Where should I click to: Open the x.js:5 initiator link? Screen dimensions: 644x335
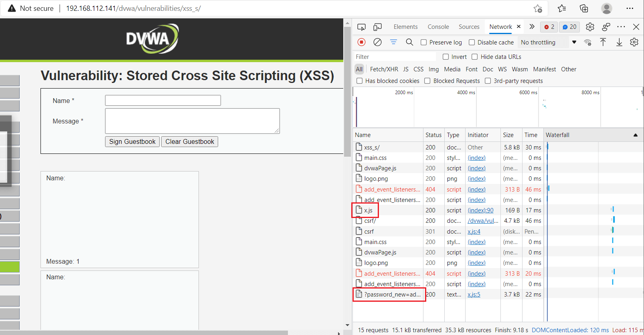pos(474,295)
